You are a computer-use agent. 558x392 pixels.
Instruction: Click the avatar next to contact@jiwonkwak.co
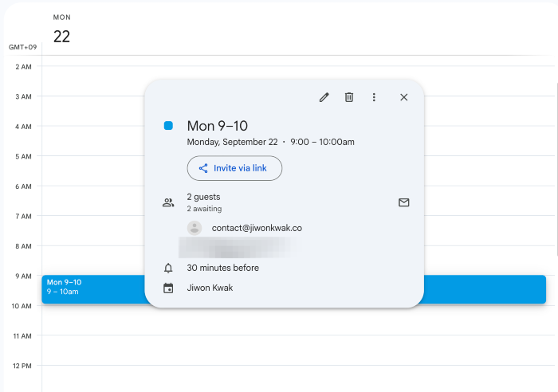pos(195,228)
